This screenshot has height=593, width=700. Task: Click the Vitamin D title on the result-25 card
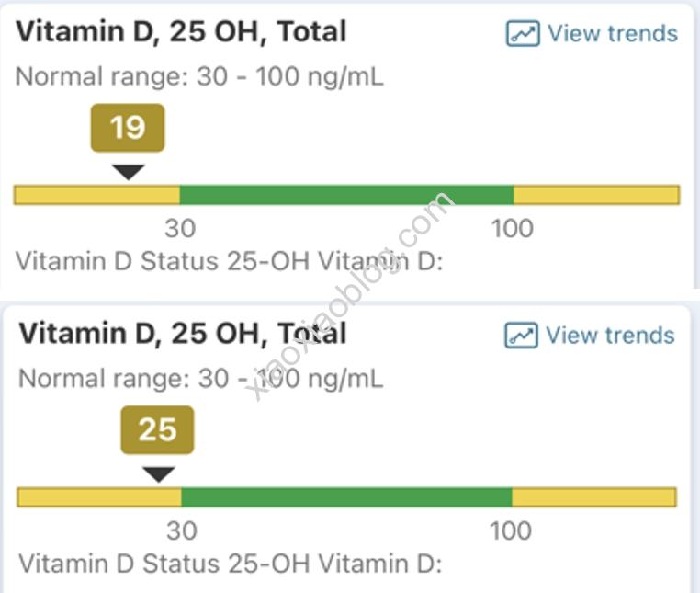pos(183,333)
